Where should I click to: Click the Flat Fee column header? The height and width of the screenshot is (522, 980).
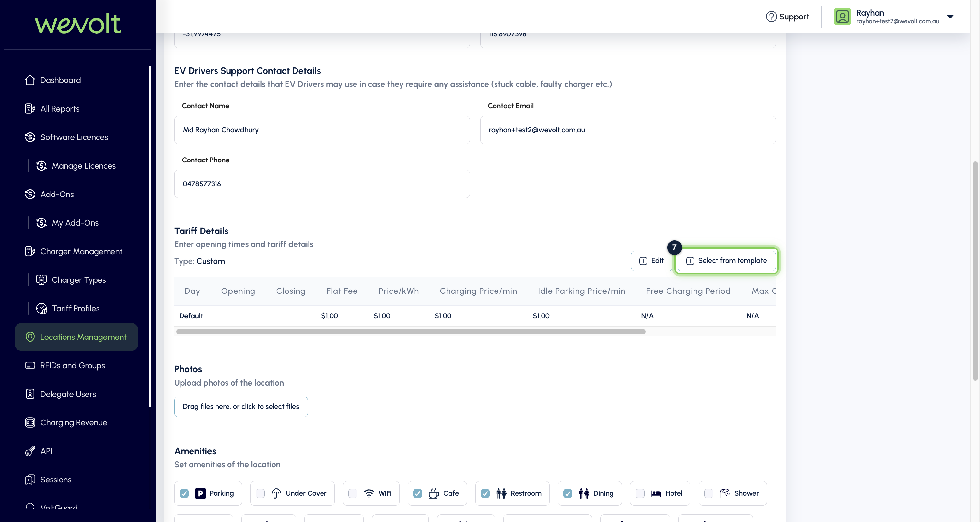coord(342,291)
